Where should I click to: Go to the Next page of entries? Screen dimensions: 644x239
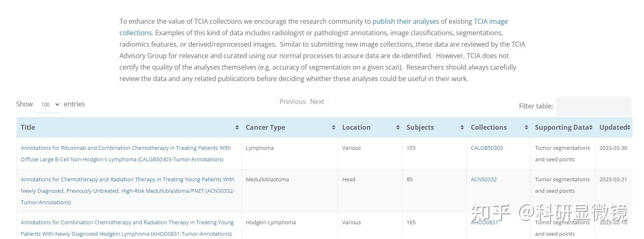point(317,101)
